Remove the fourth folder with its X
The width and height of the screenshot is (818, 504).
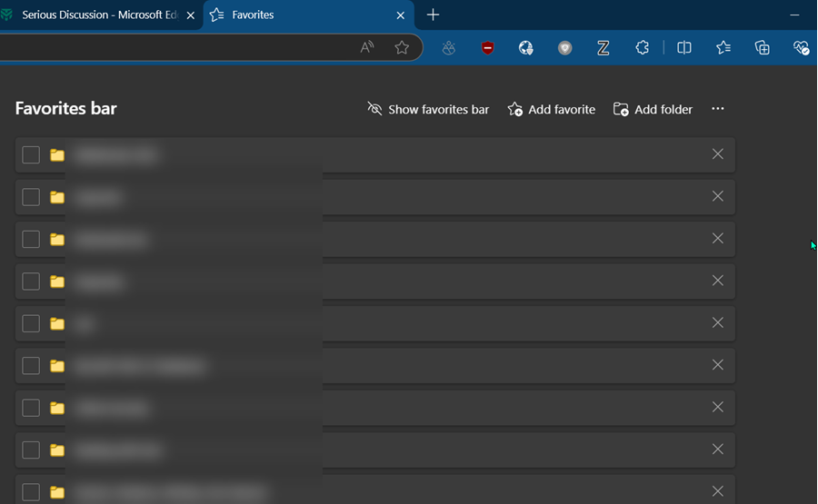[718, 281]
